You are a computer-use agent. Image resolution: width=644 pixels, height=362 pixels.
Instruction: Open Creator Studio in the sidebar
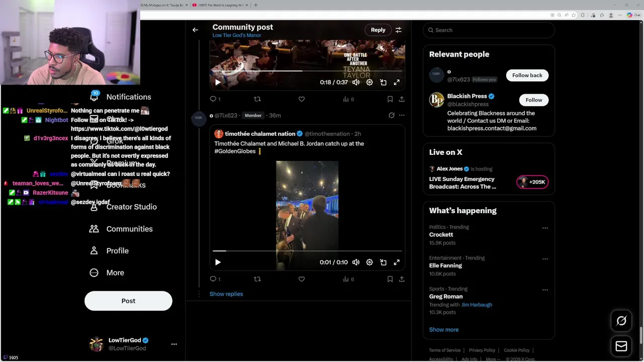tap(123, 207)
